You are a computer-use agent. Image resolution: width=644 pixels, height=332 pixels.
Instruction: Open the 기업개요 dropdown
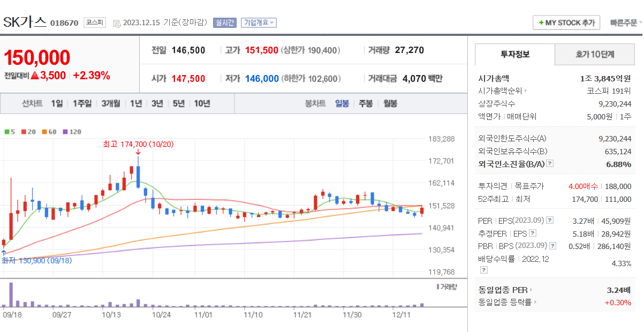pos(259,22)
